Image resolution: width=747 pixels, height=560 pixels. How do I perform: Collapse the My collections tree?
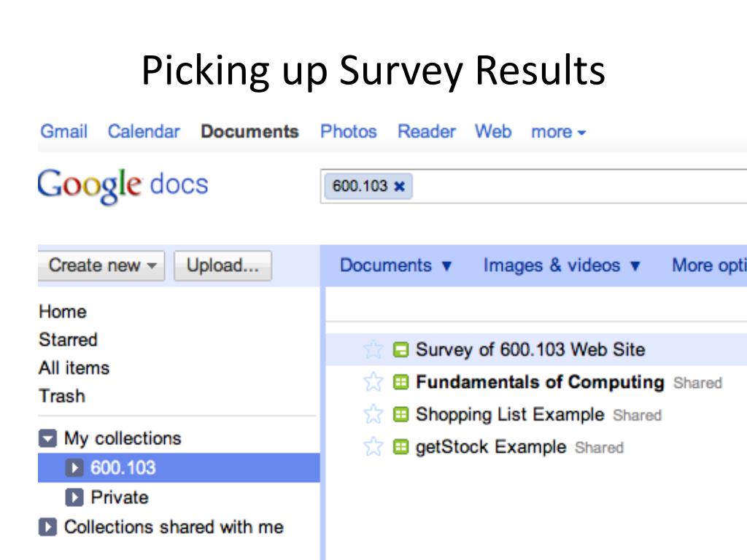tap(47, 438)
